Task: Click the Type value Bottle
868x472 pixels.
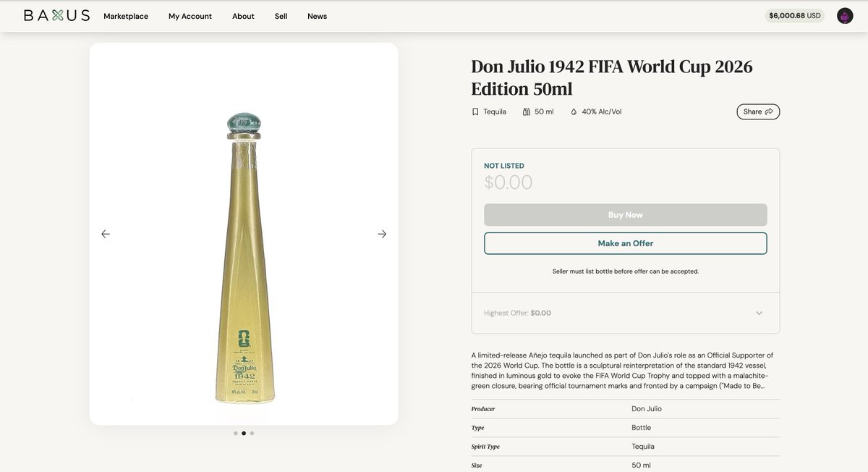Action: [x=642, y=427]
